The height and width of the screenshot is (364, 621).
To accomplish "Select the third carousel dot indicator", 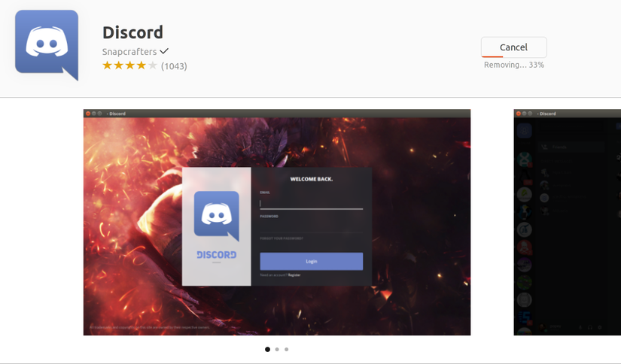I will pyautogui.click(x=286, y=350).
